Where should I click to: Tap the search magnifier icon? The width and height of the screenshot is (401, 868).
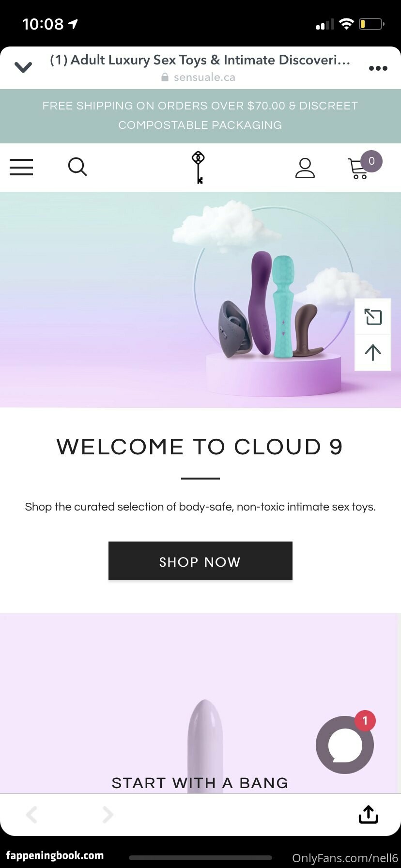tap(77, 167)
